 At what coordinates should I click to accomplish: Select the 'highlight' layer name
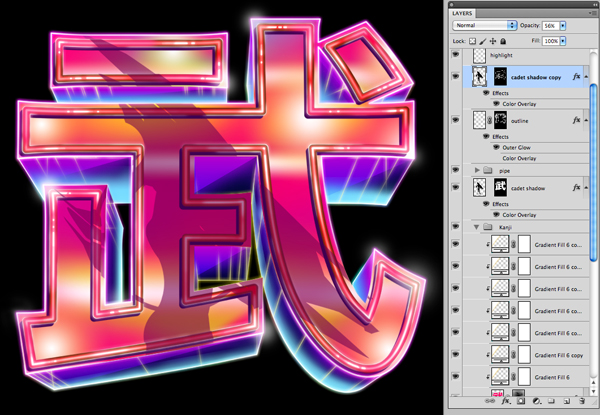pos(501,55)
